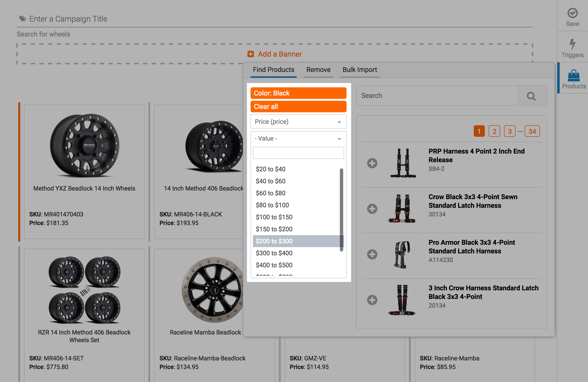
Task: Click 3 Inch Crow Harness Standard Latch title
Action: click(x=483, y=292)
